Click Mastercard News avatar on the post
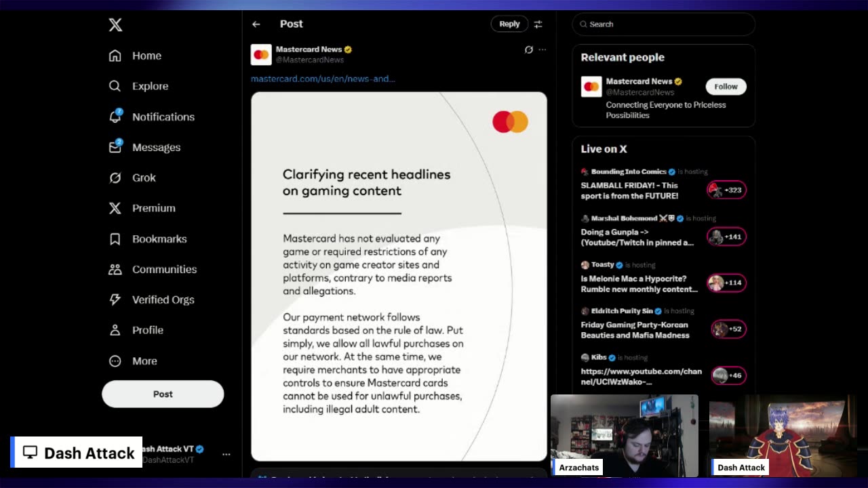This screenshot has width=868, height=488. (x=261, y=55)
